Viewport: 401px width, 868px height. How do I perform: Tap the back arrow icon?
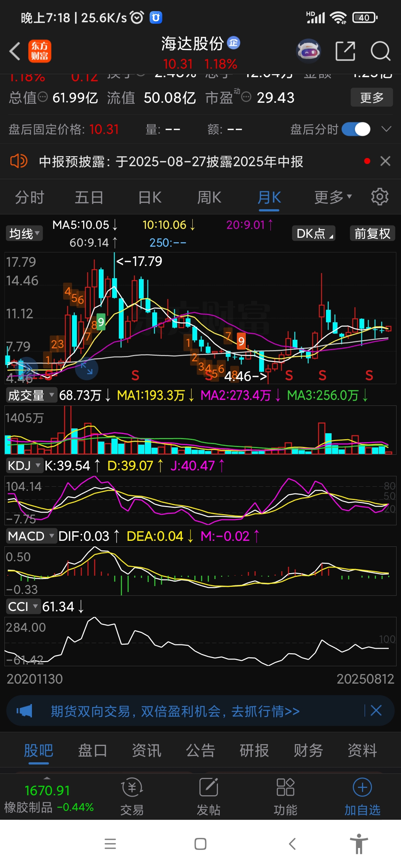point(15,51)
